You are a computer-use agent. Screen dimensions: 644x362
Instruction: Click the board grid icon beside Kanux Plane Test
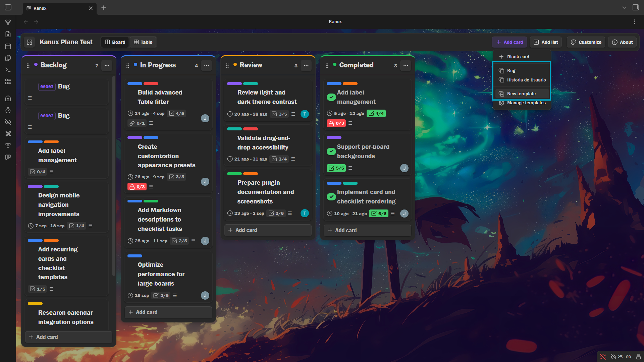[30, 42]
